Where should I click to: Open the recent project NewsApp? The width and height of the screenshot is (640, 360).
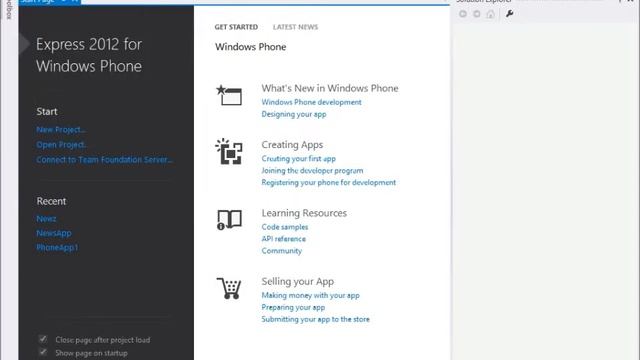(x=54, y=233)
